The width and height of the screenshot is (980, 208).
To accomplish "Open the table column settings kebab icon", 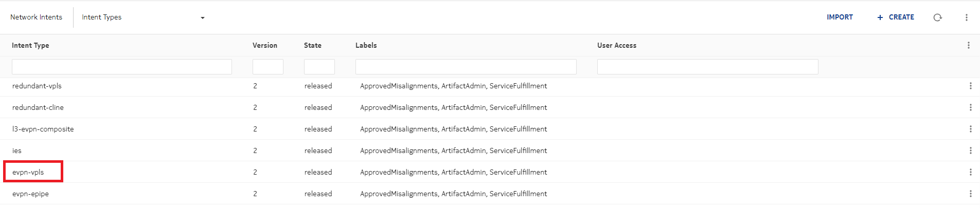I will [x=968, y=45].
